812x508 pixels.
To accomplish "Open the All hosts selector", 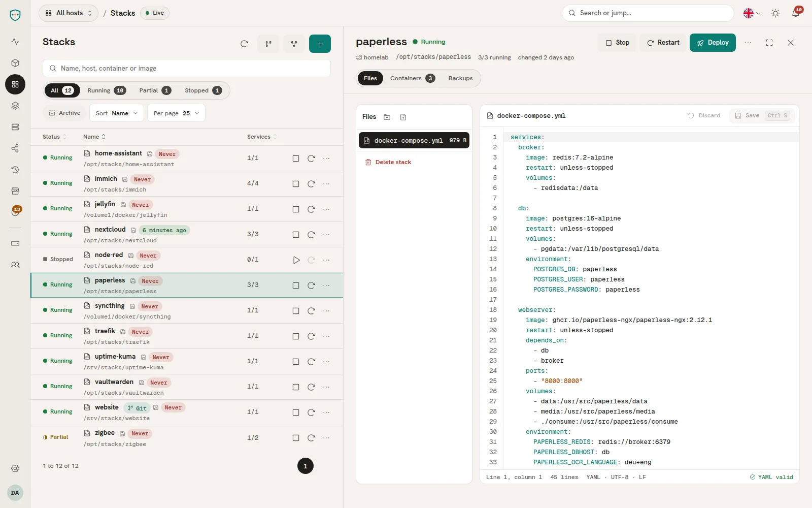I will 69,13.
